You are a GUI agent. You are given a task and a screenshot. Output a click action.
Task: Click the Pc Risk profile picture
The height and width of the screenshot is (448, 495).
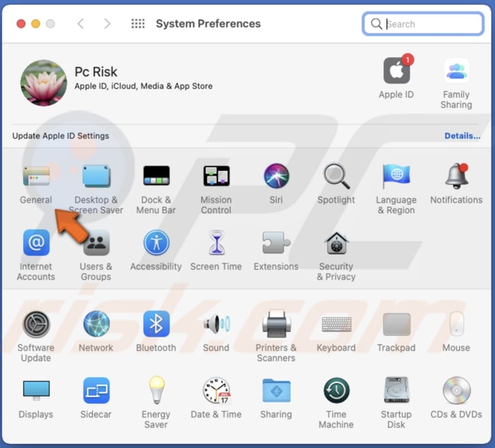pyautogui.click(x=44, y=83)
